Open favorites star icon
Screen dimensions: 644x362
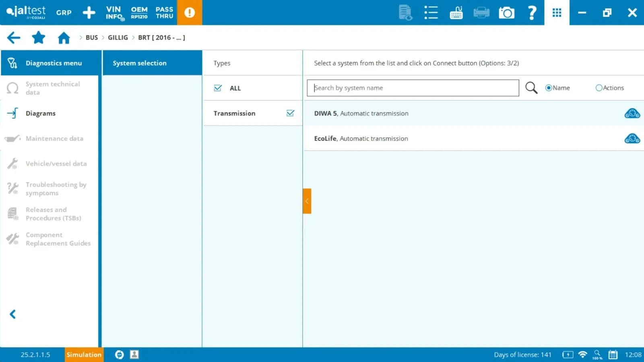[x=39, y=38]
